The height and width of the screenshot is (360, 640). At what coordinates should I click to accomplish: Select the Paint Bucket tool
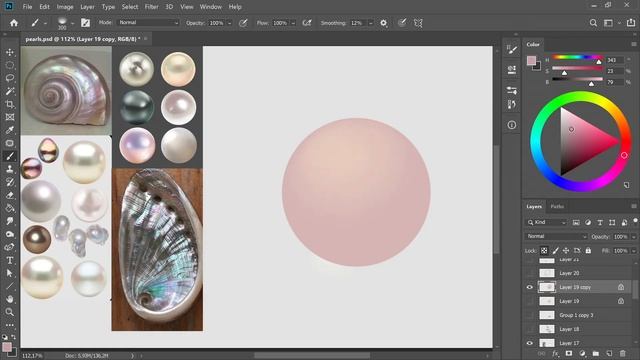10,208
